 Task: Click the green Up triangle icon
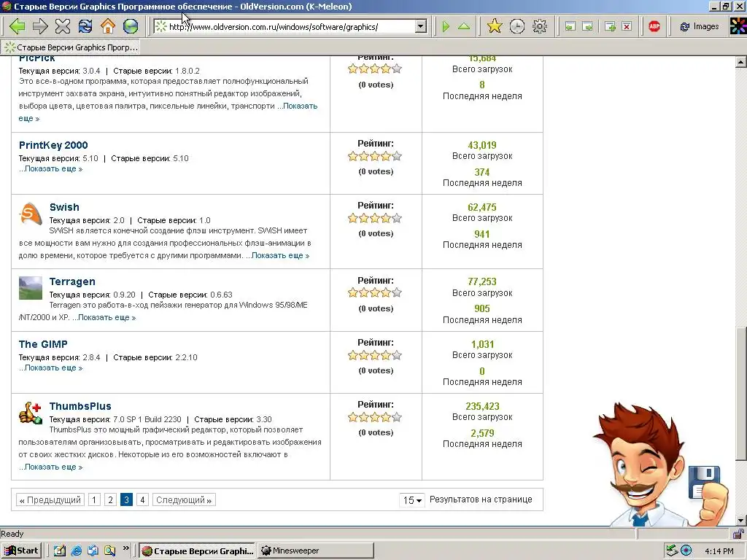pyautogui.click(x=464, y=26)
